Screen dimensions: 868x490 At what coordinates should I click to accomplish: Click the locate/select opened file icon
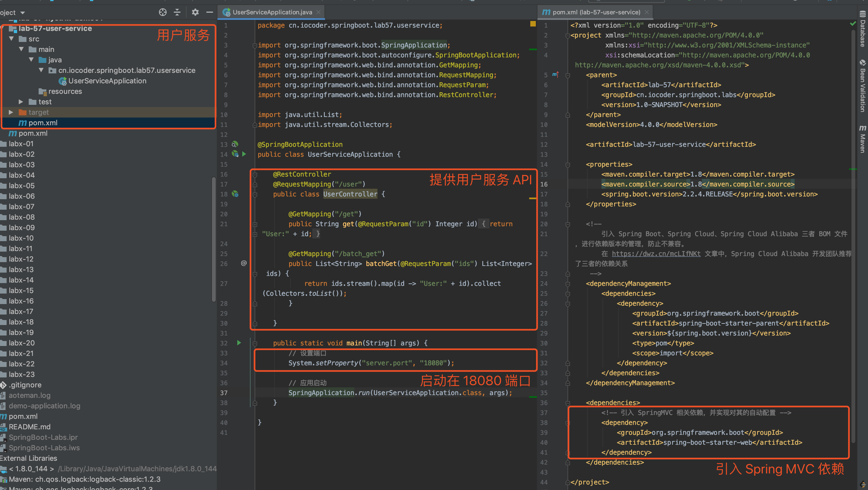163,12
